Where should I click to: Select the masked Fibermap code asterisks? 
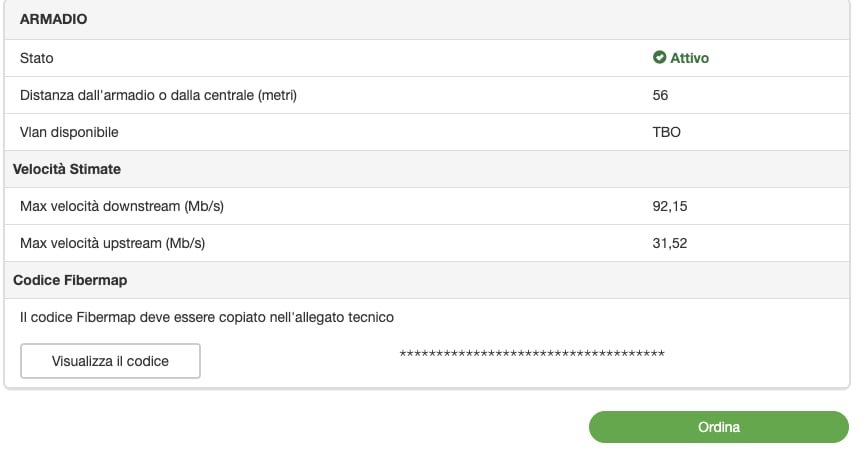pos(532,354)
